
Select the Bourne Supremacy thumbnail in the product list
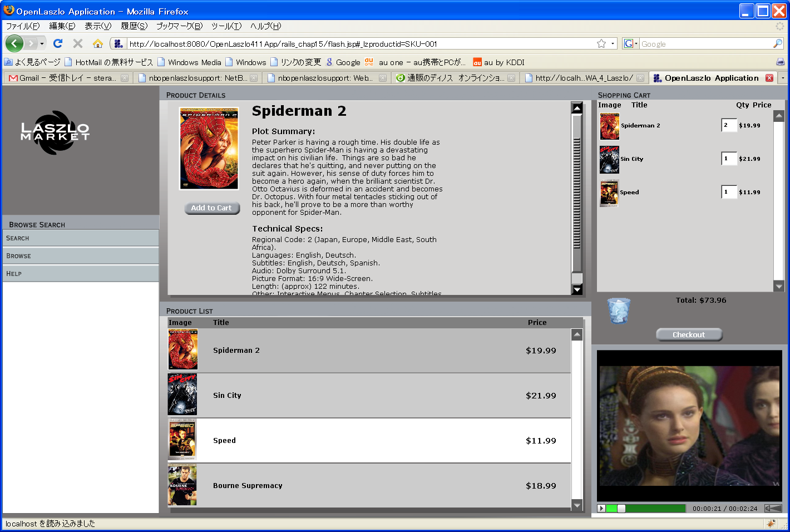coord(182,485)
